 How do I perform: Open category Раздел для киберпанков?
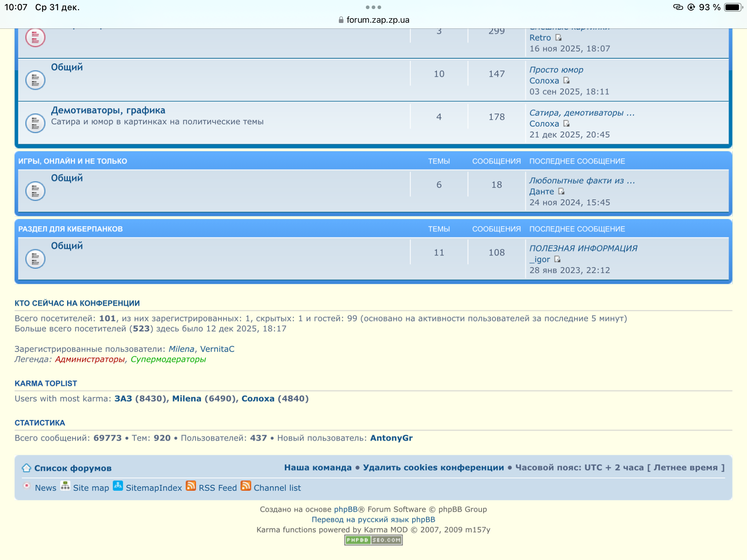(70, 229)
